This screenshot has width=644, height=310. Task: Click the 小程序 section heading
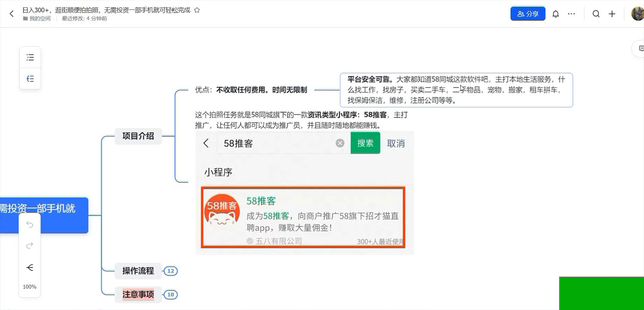pos(218,172)
